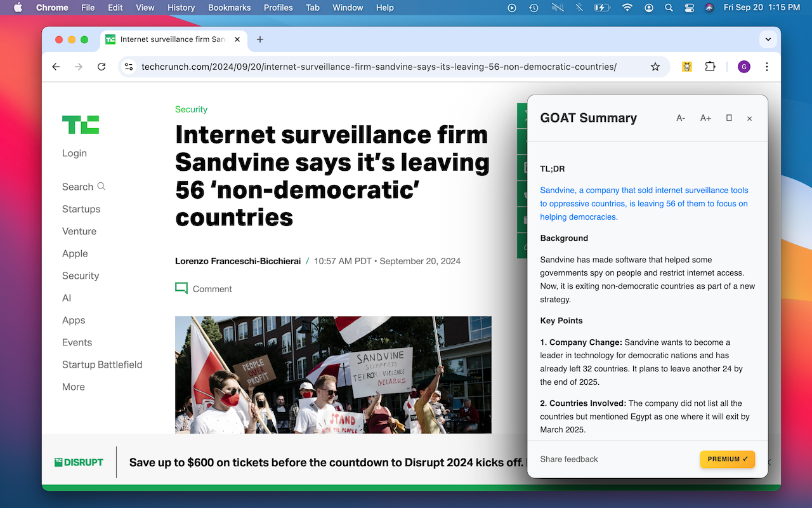Close the GOAT Summary panel
The image size is (812, 508).
click(x=749, y=118)
